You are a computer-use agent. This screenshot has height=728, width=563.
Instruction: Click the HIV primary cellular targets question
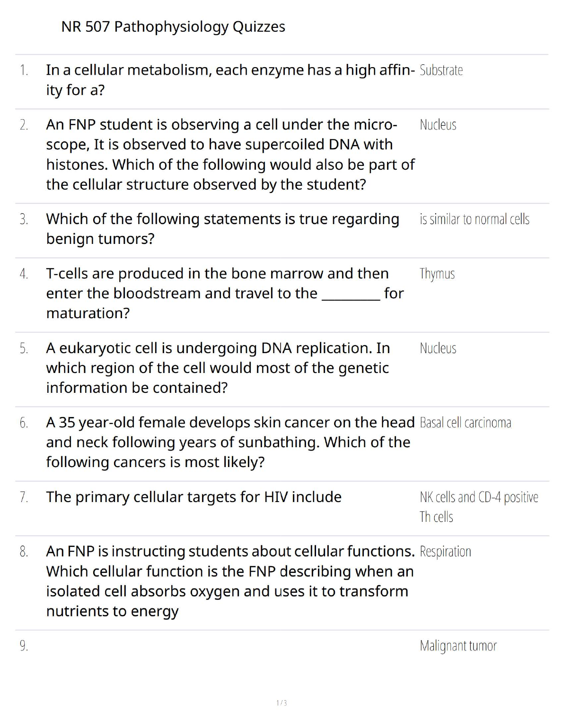coord(194,497)
